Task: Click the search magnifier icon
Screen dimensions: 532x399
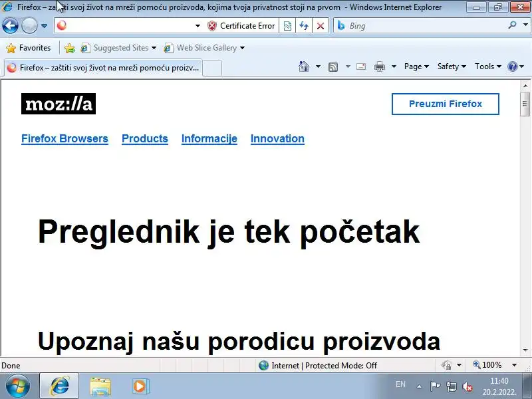Action: click(x=512, y=25)
